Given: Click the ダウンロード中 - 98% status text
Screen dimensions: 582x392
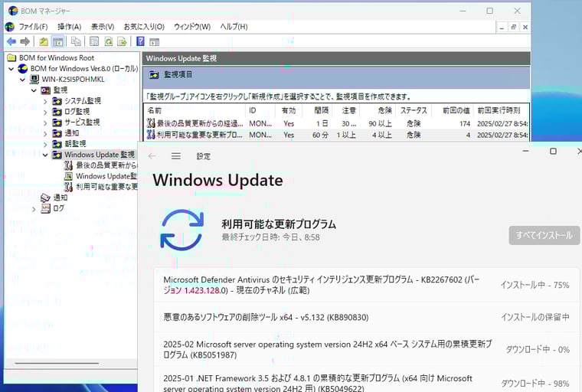Looking at the screenshot, I should coord(535,384).
